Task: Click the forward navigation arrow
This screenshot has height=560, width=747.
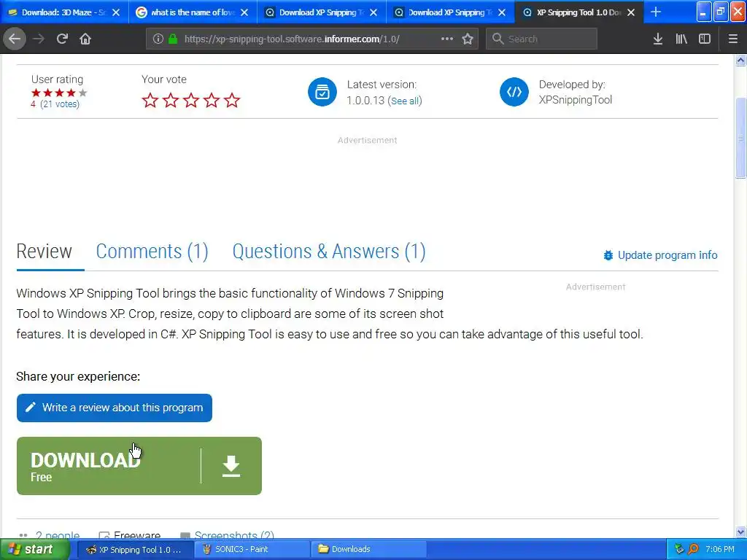Action: [x=39, y=39]
